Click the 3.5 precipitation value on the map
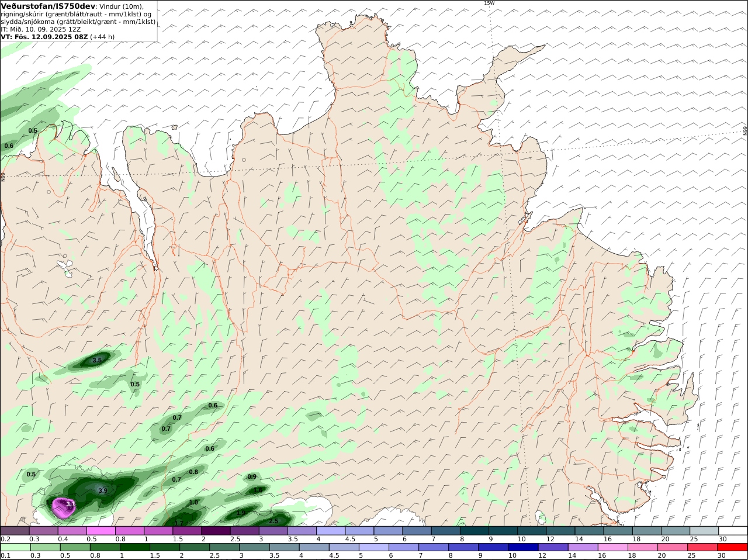Viewport: 748px width, 560px height. tap(97, 361)
